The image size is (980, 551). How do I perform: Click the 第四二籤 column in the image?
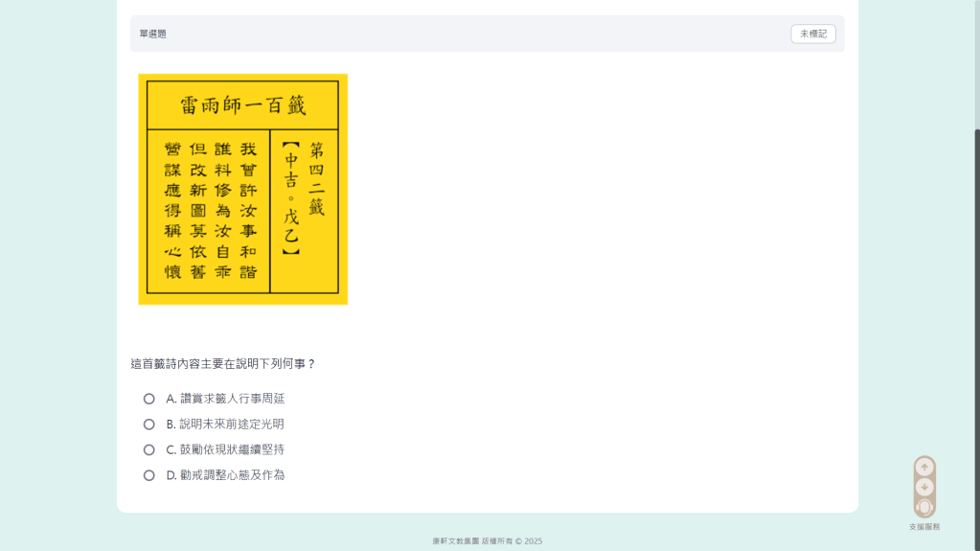point(317,179)
